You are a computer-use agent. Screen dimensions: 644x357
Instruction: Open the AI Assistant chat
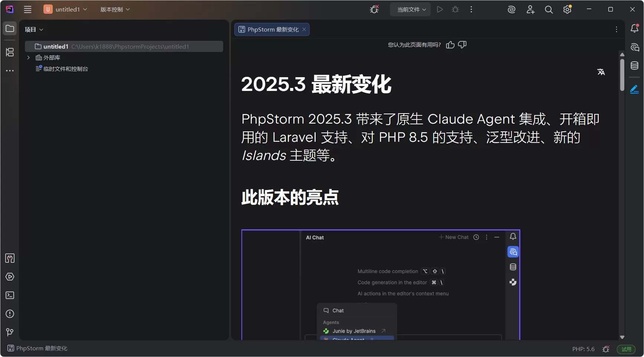click(x=634, y=48)
